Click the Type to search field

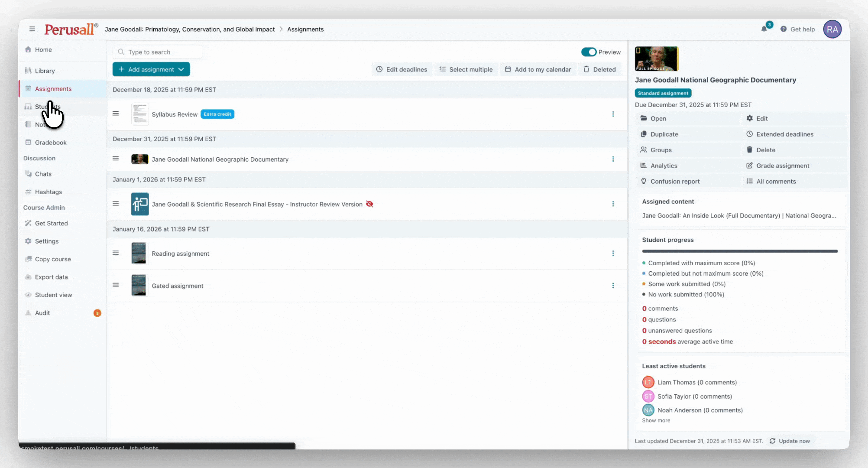pos(157,52)
